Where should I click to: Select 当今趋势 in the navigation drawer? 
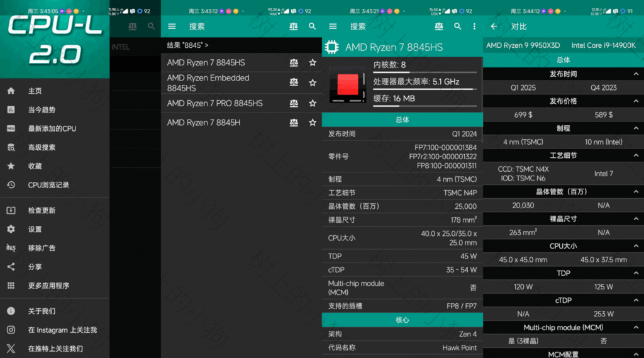(42, 109)
